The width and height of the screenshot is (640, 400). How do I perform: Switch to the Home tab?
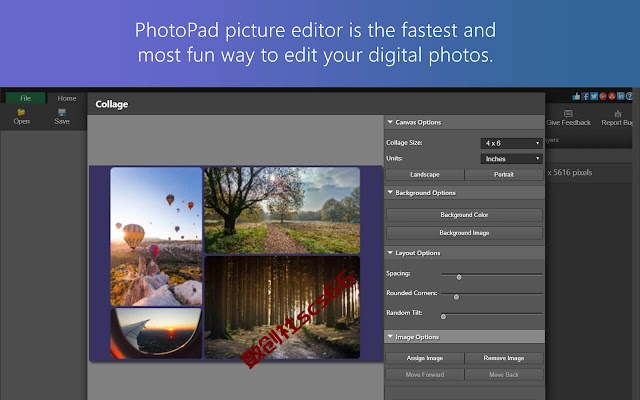[x=67, y=98]
